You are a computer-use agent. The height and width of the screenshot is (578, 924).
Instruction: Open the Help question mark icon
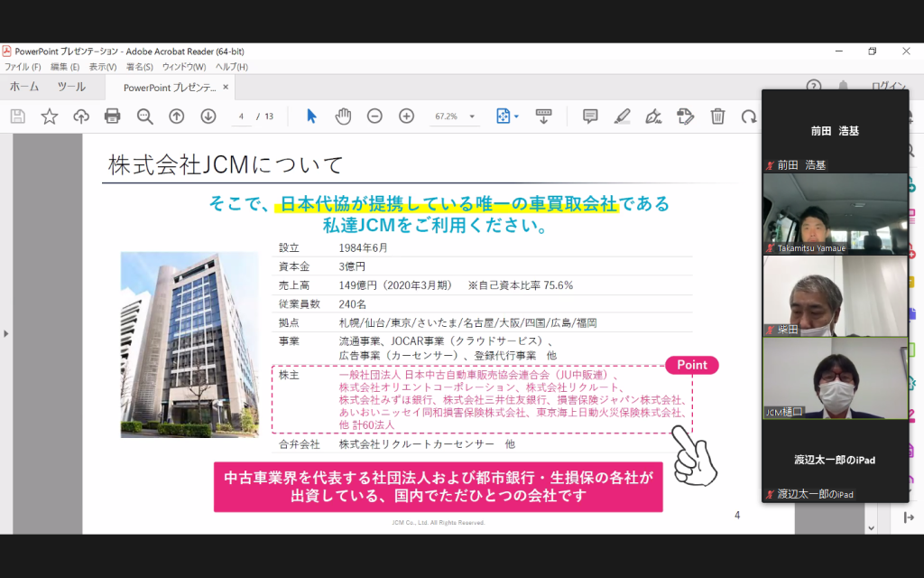click(814, 86)
